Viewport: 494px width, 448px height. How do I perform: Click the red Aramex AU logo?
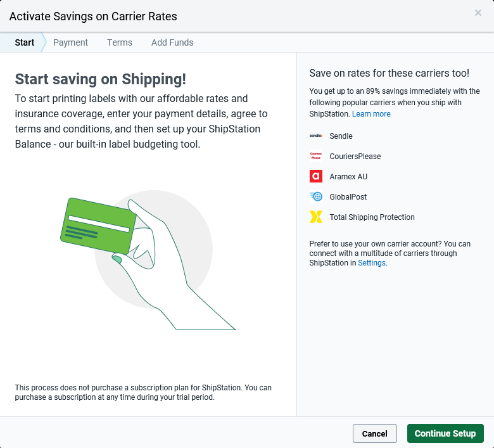tap(316, 176)
